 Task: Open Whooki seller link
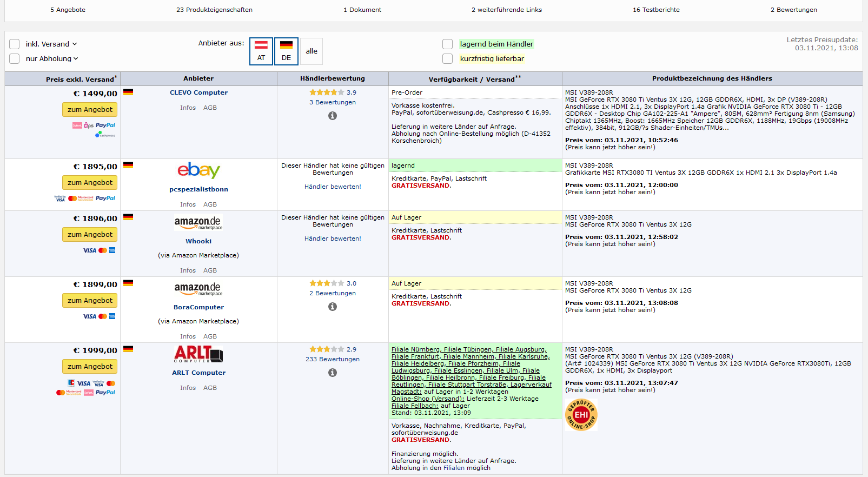tap(198, 241)
